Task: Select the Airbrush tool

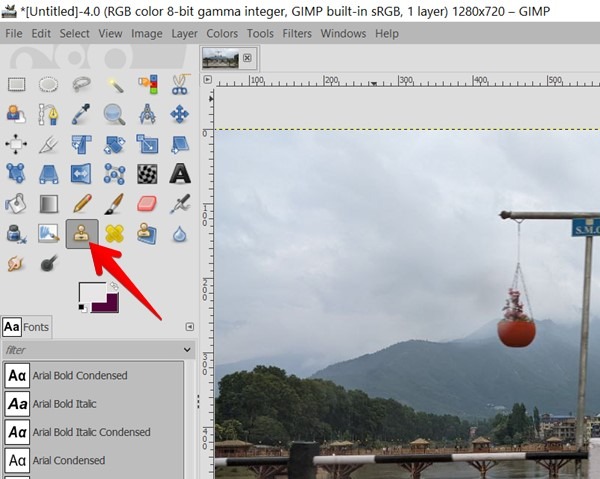Action: tap(180, 204)
